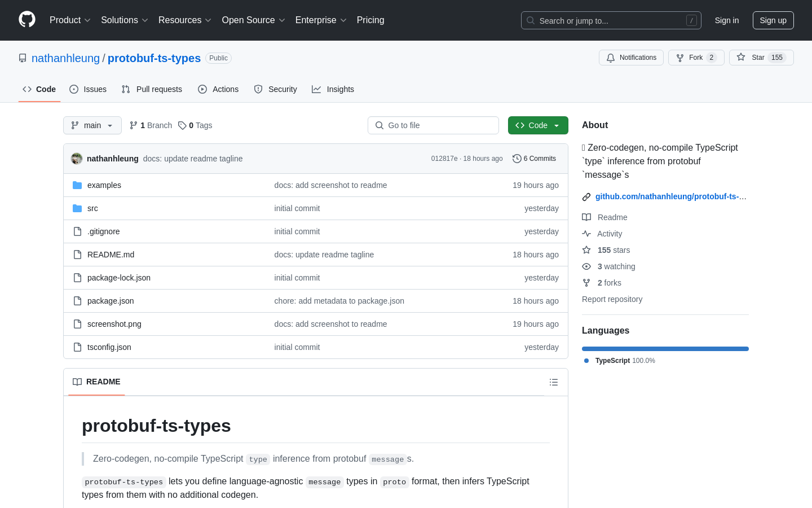Expand the Solutions menu
The width and height of the screenshot is (812, 508).
[124, 20]
